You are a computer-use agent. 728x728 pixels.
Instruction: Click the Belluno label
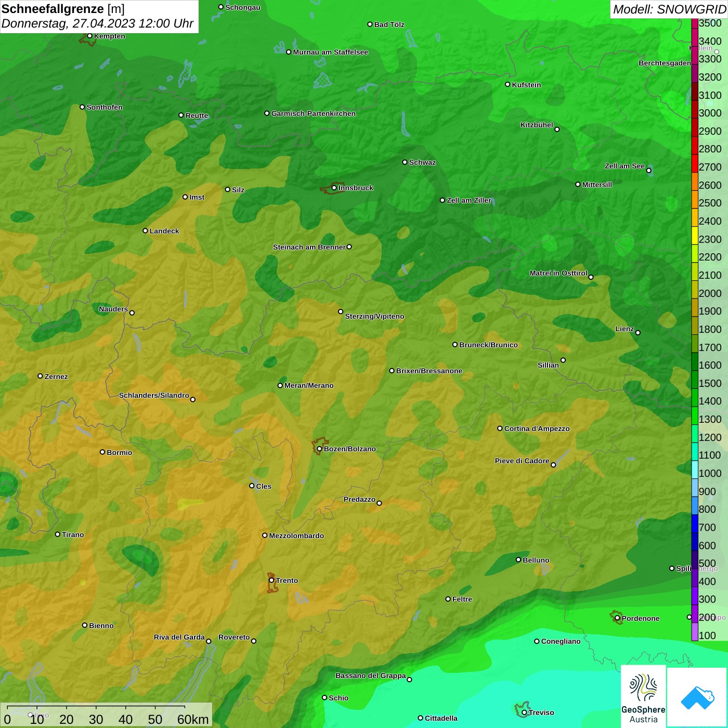536,560
